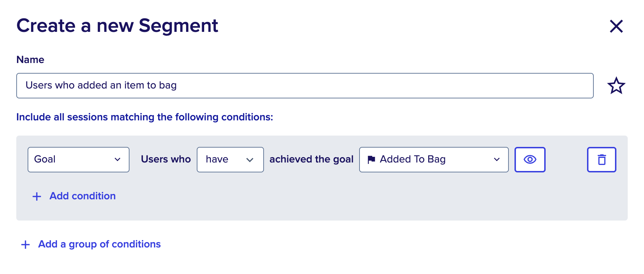Screen dimensions: 644x274
Task: Toggle session preview for the Added To Bag condition
Action: 530,159
